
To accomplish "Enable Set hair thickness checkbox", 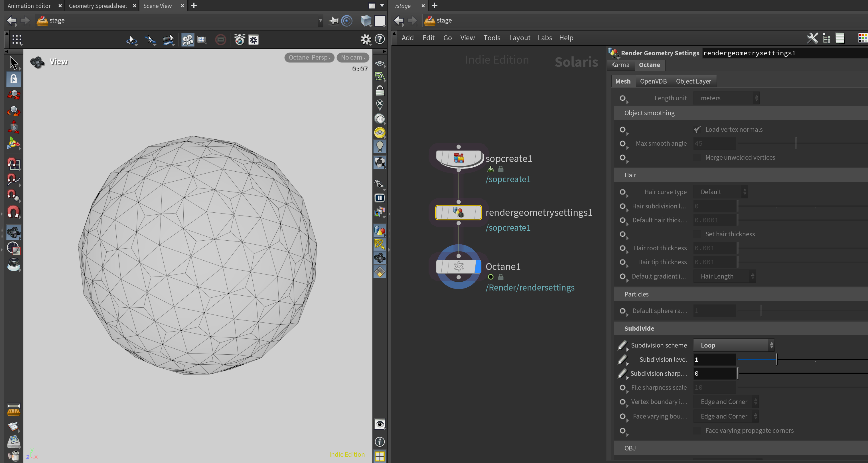I will coord(697,234).
